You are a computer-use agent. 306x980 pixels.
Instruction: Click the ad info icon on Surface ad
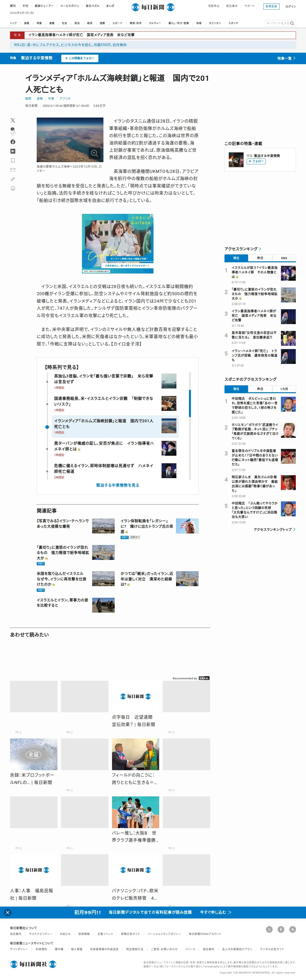(x=152, y=216)
